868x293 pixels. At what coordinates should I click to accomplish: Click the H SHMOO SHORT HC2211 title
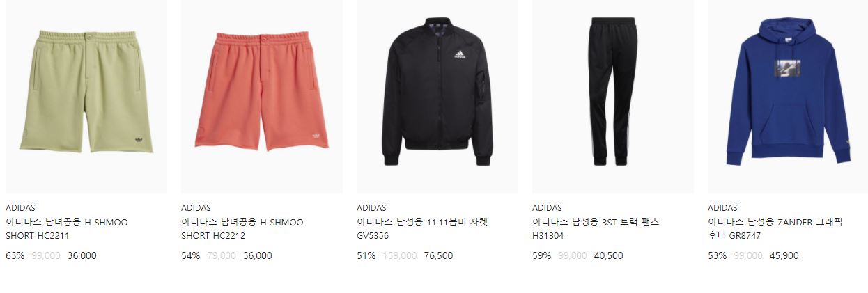67,229
